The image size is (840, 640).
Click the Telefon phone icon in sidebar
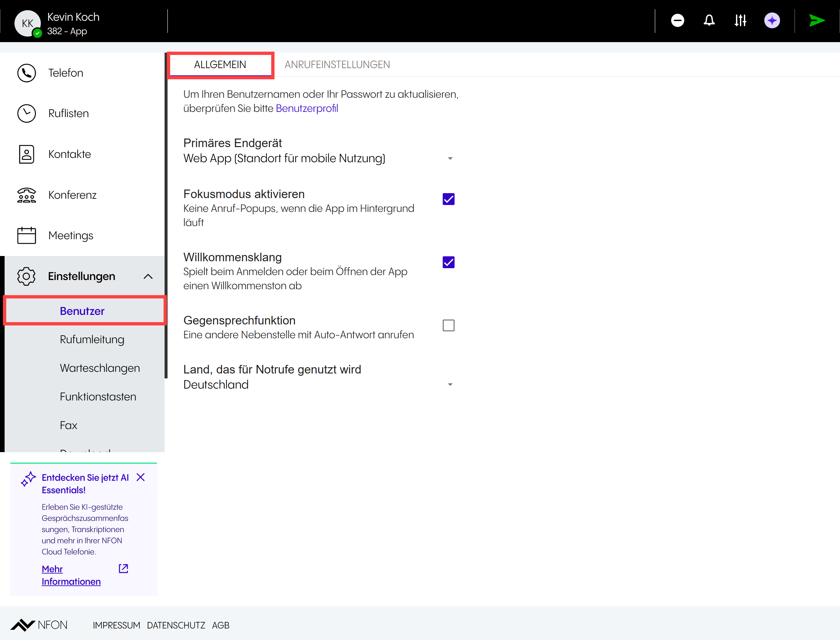tap(26, 73)
